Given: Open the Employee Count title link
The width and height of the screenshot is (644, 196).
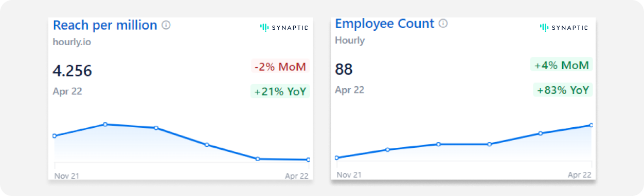Looking at the screenshot, I should 385,24.
